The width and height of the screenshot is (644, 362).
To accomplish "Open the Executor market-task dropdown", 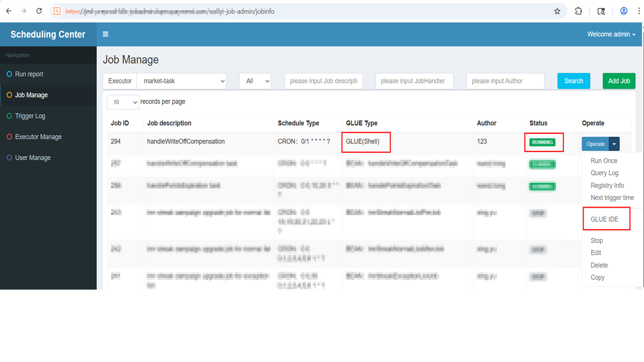I will (x=182, y=81).
